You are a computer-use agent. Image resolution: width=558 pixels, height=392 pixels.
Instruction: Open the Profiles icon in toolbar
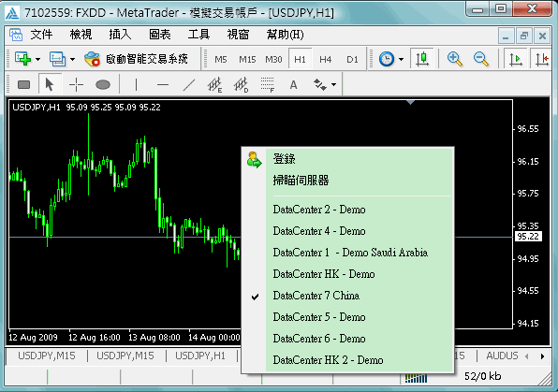tap(57, 59)
